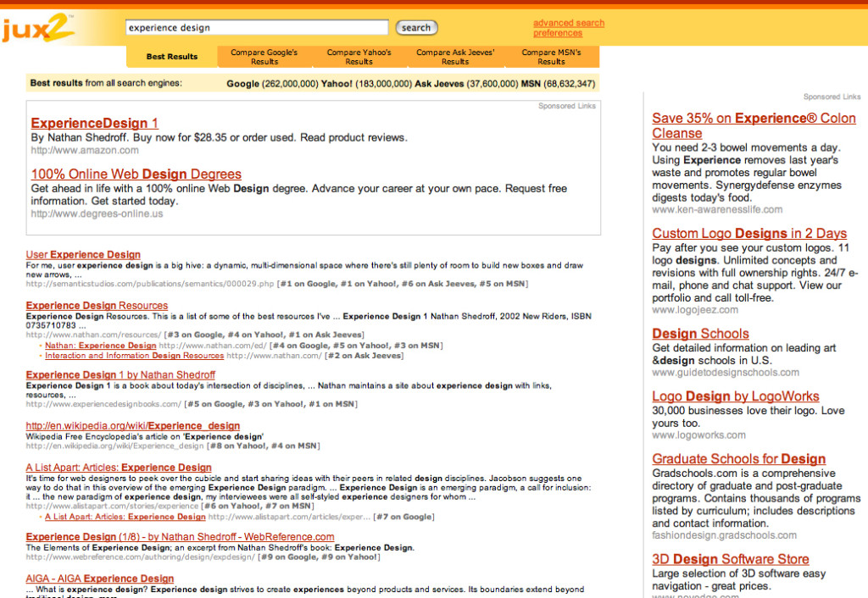Switch to Compare Yahoo's Results tab

pyautogui.click(x=359, y=57)
